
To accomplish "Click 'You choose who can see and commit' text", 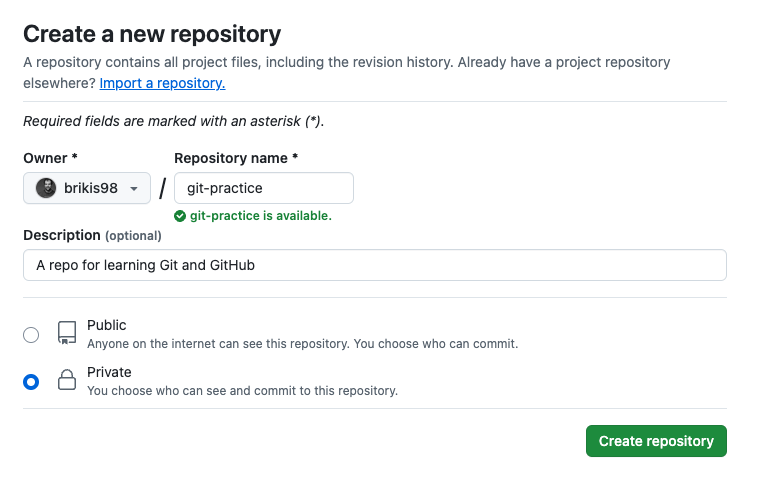I will 242,391.
